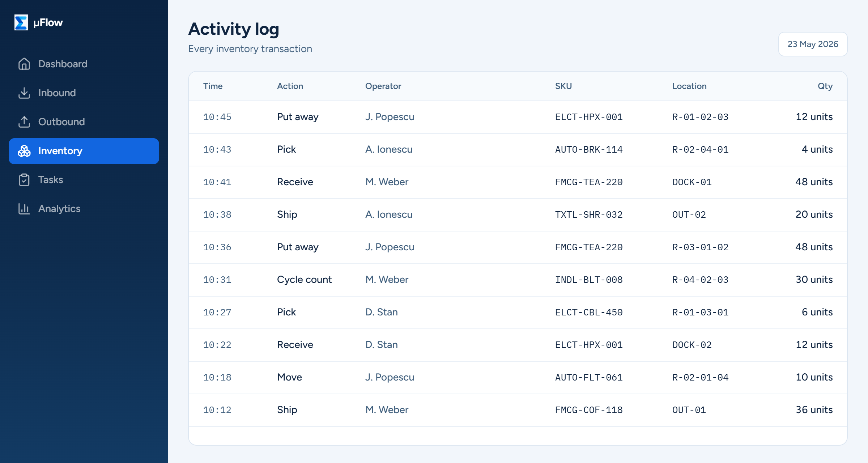The width and height of the screenshot is (868, 463).
Task: Click the SKU column header
Action: tap(563, 86)
